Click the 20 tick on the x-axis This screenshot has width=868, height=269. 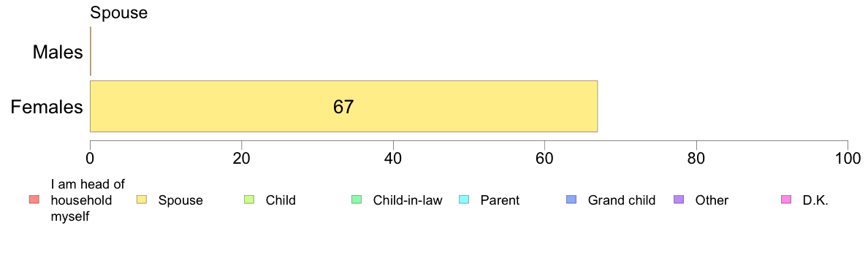point(241,158)
